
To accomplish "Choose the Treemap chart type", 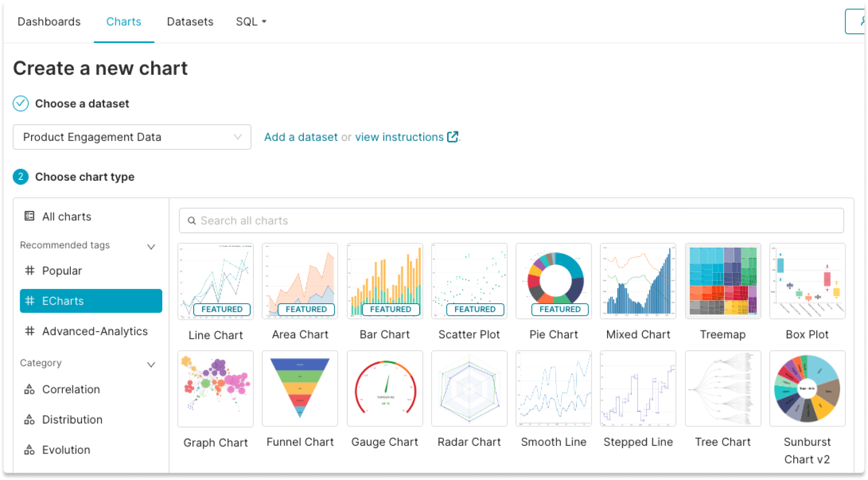I will pyautogui.click(x=722, y=281).
